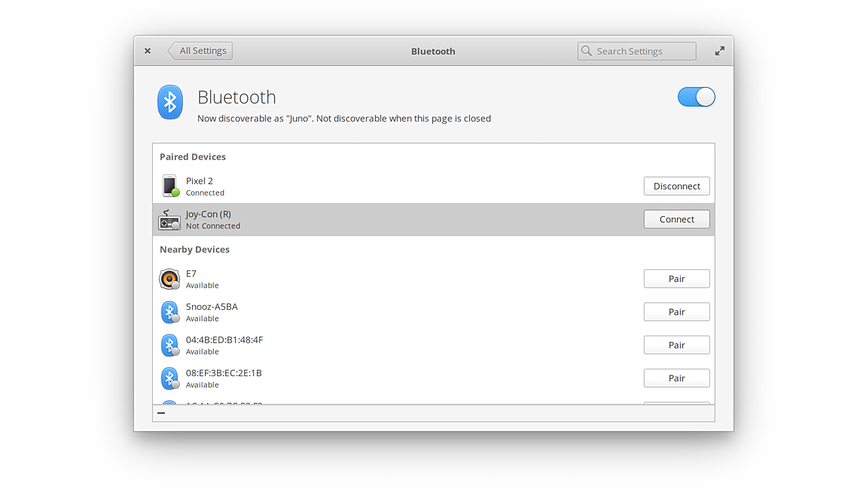Pair with the E7 speaker
Viewport: 868px width, 488px height.
point(676,279)
